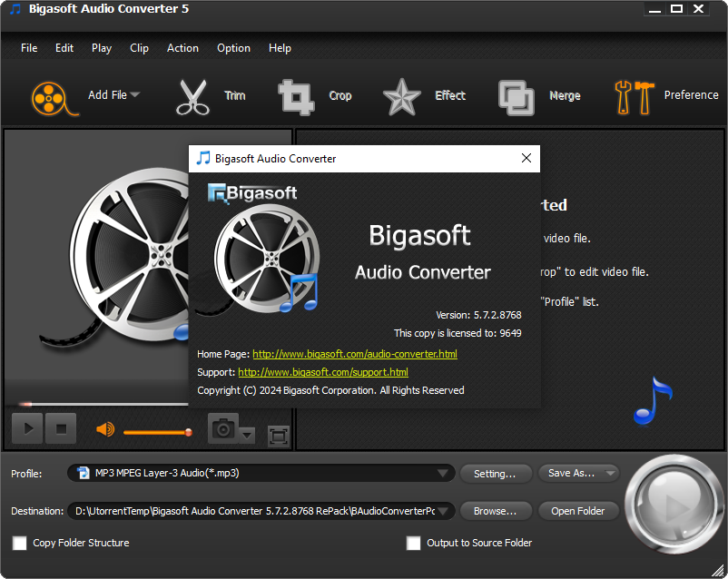Click the 'Version: 5.7.2.8768' text

[x=478, y=315]
